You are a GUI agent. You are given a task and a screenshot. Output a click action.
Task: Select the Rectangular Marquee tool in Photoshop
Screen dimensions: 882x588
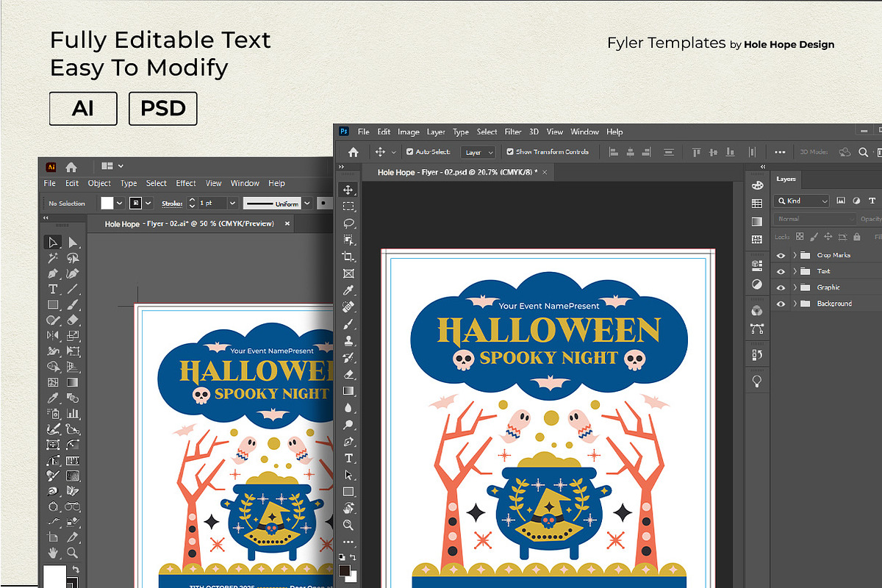[x=348, y=207]
